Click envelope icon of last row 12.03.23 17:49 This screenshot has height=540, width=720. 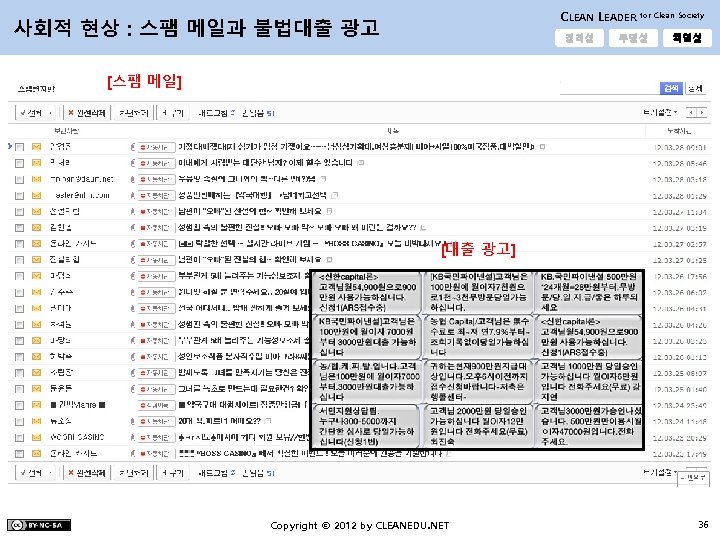(x=36, y=454)
